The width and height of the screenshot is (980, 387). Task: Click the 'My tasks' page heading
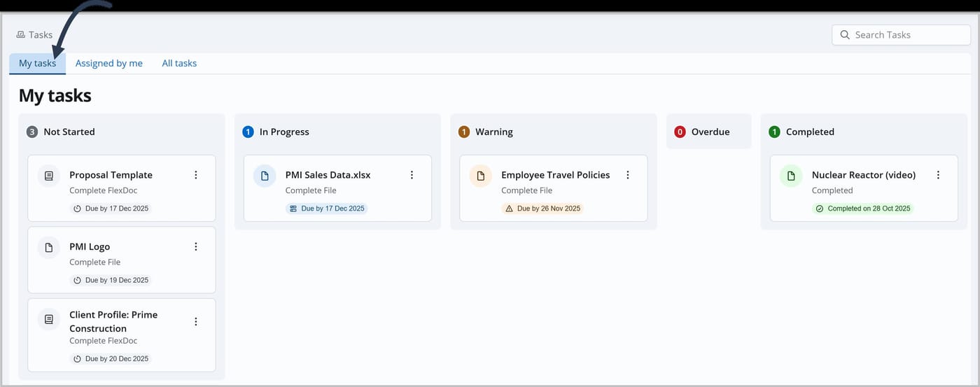55,95
